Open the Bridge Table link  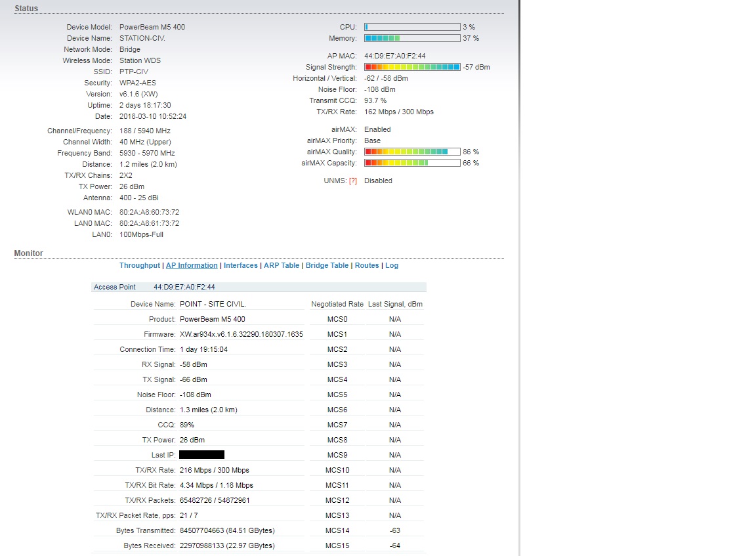point(327,265)
